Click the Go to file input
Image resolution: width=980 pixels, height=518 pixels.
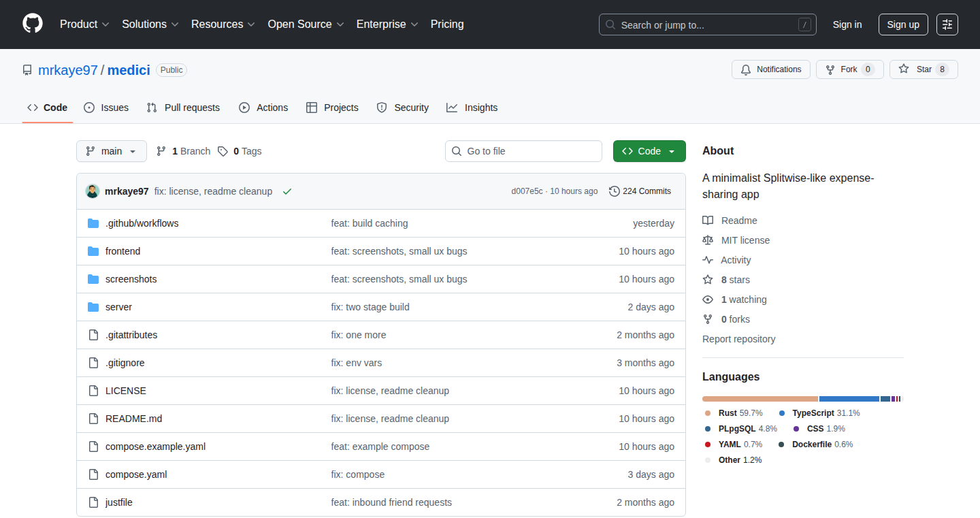coord(524,151)
